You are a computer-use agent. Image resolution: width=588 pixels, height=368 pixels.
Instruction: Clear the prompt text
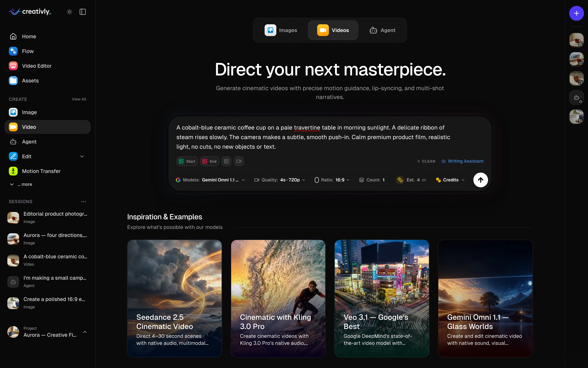tap(426, 161)
